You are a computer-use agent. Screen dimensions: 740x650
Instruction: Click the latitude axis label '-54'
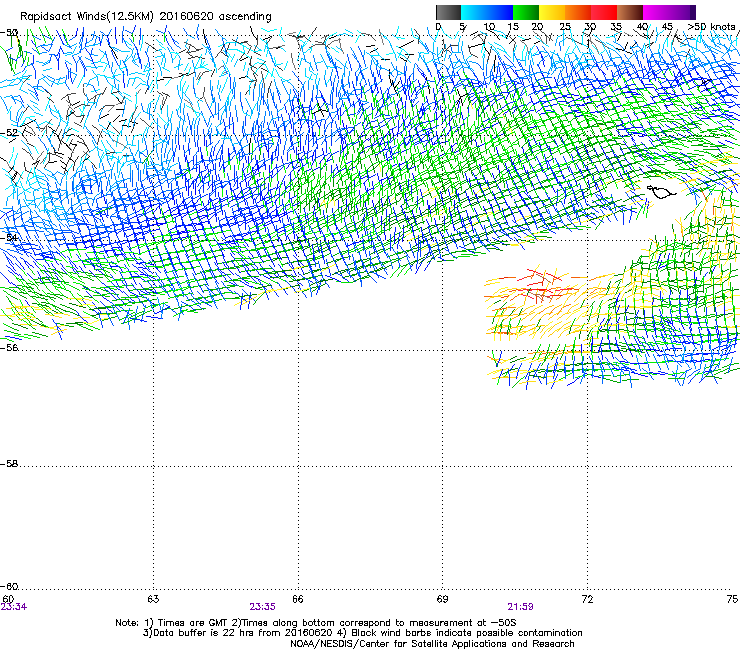point(9,237)
